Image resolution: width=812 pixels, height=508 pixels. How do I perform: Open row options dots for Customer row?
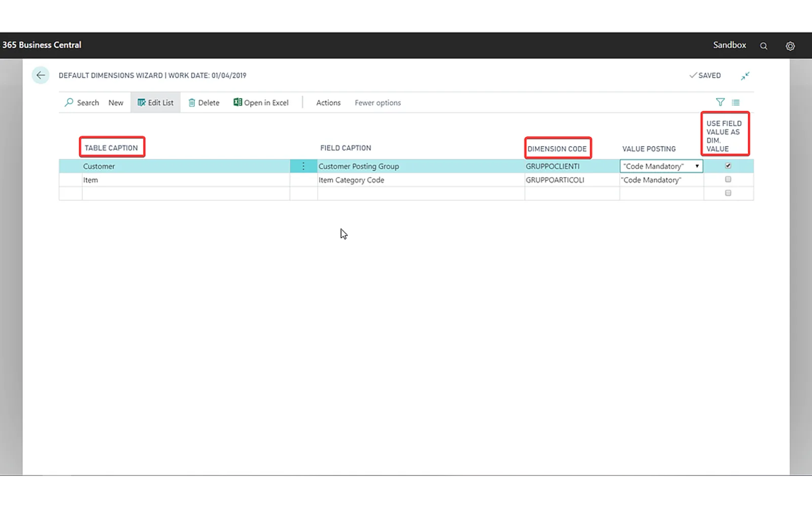[x=303, y=166]
